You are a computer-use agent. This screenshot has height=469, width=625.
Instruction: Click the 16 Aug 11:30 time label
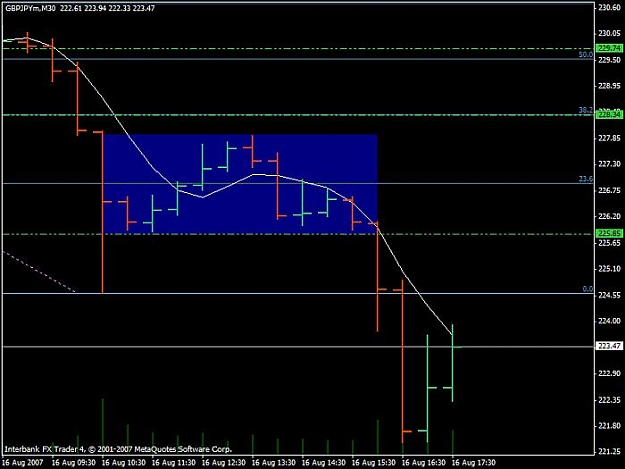[174, 463]
